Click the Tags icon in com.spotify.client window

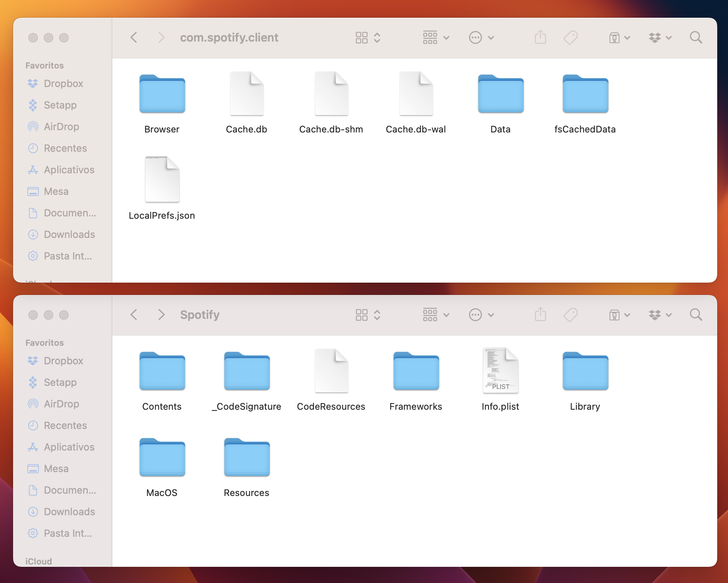pyautogui.click(x=571, y=38)
